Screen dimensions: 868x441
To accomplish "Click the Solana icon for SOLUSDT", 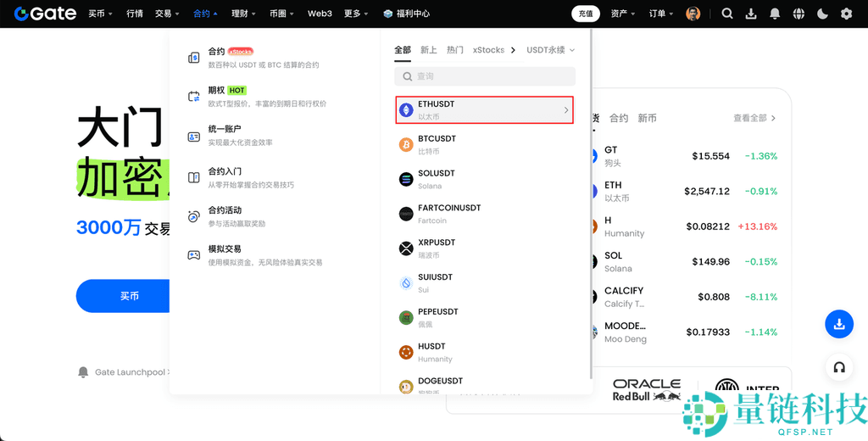I will [406, 179].
